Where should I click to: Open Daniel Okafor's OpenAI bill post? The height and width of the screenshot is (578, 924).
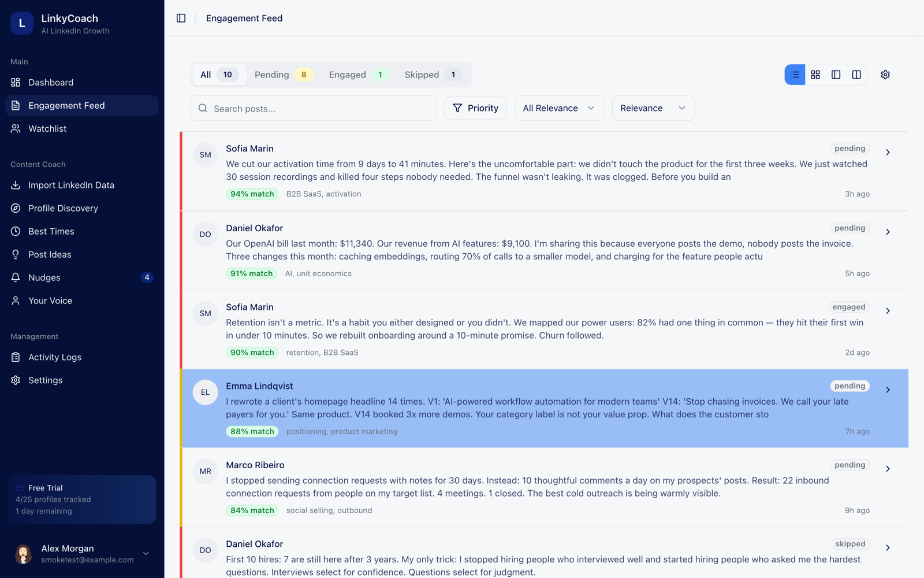coord(544,250)
